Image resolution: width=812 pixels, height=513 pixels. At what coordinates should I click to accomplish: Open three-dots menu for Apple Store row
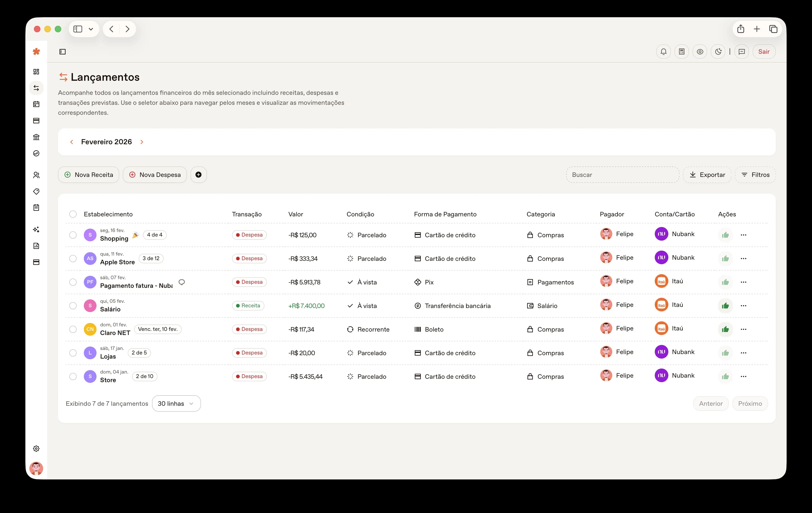point(743,259)
